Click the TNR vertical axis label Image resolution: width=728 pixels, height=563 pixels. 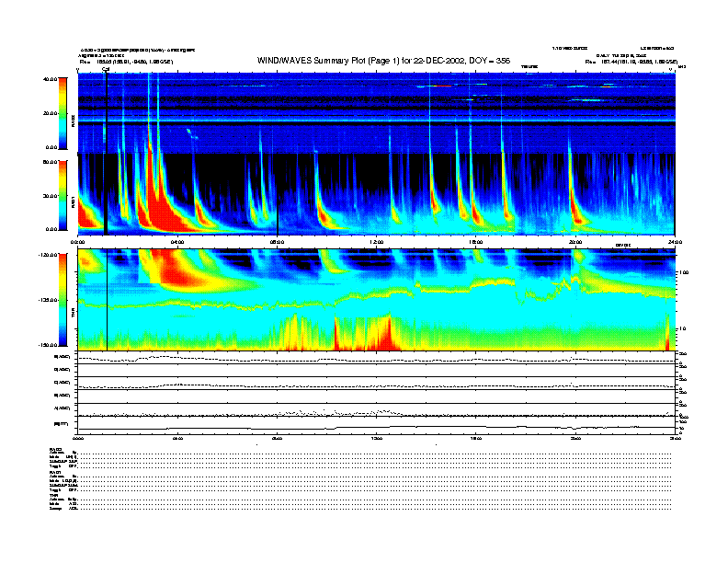click(73, 315)
